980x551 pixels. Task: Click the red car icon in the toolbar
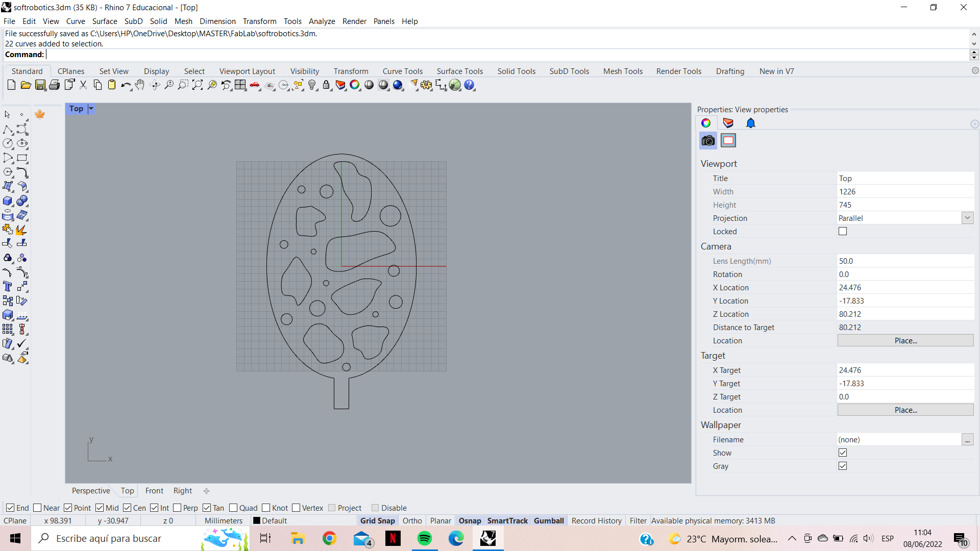pyautogui.click(x=255, y=85)
